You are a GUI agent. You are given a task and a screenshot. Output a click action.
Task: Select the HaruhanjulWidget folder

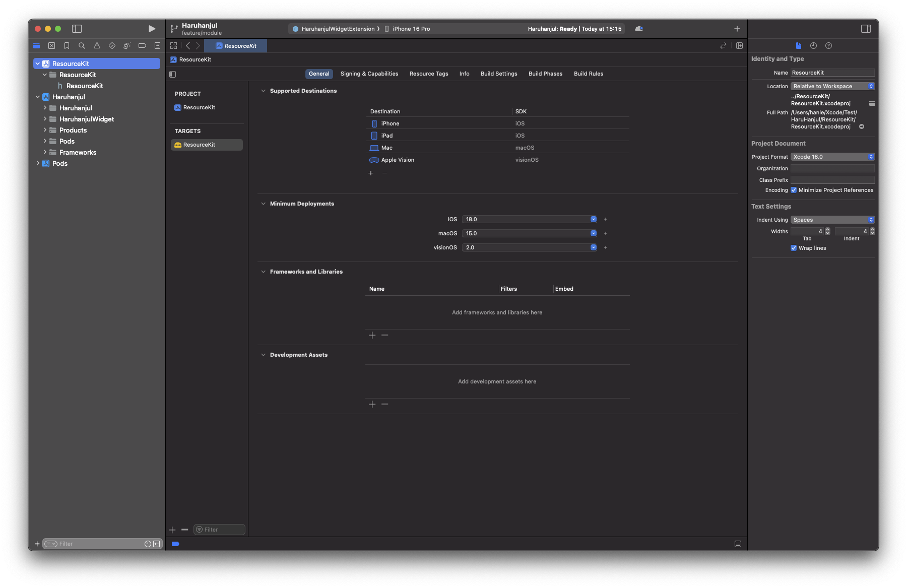point(86,119)
